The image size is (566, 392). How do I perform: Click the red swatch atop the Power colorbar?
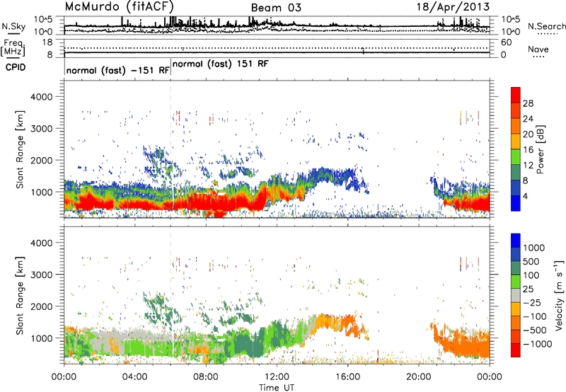[516, 95]
